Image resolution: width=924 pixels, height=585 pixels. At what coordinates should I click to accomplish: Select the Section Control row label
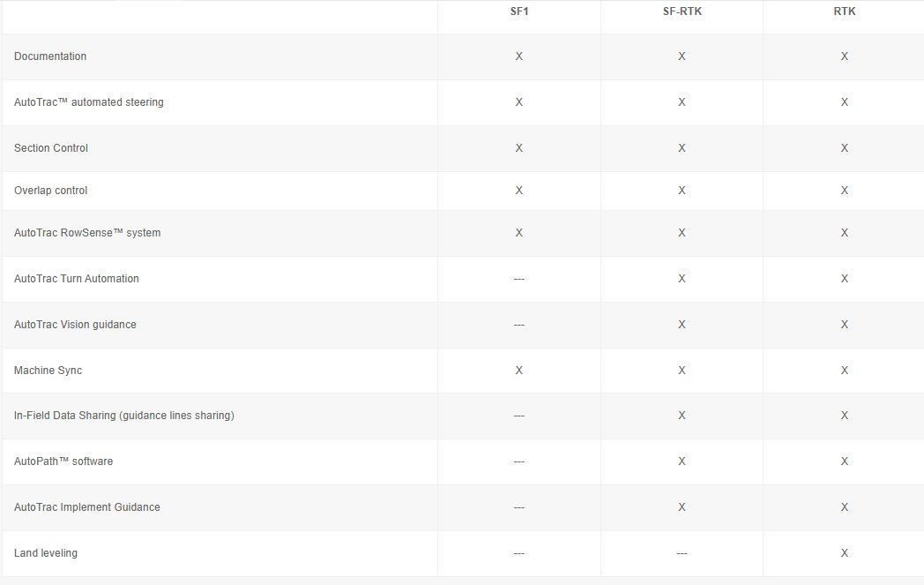(51, 148)
